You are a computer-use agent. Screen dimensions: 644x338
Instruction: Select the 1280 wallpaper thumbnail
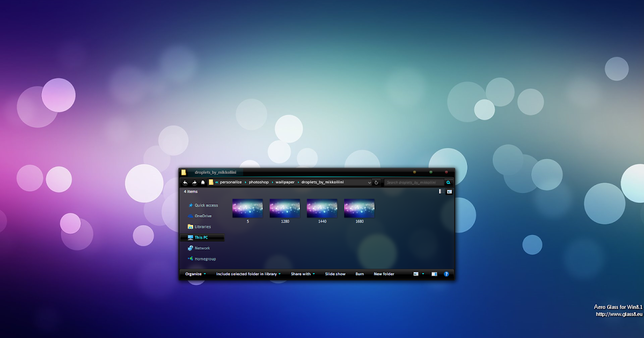point(285,211)
